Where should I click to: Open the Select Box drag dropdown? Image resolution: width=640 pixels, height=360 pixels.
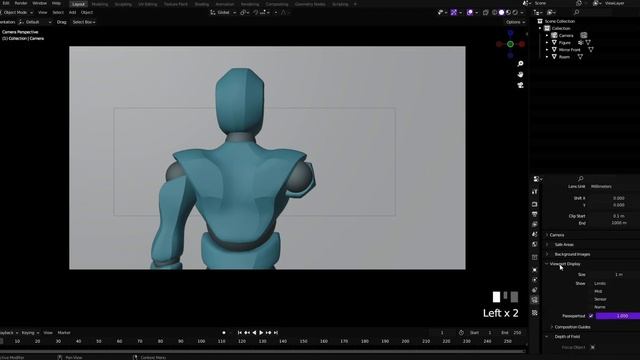(84, 22)
